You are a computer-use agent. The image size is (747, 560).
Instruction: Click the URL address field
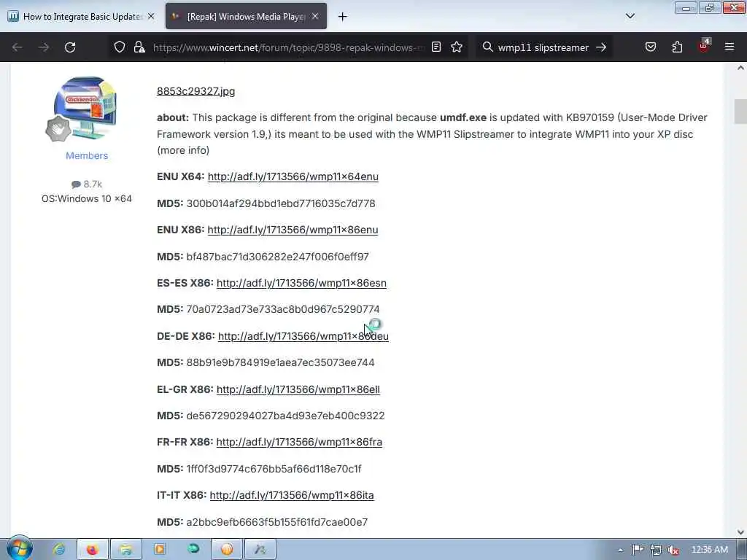click(287, 47)
